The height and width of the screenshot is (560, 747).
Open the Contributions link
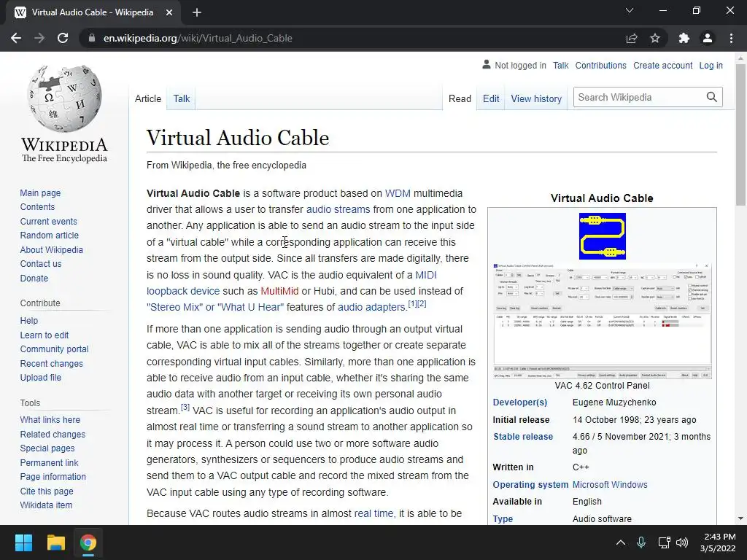coord(601,65)
